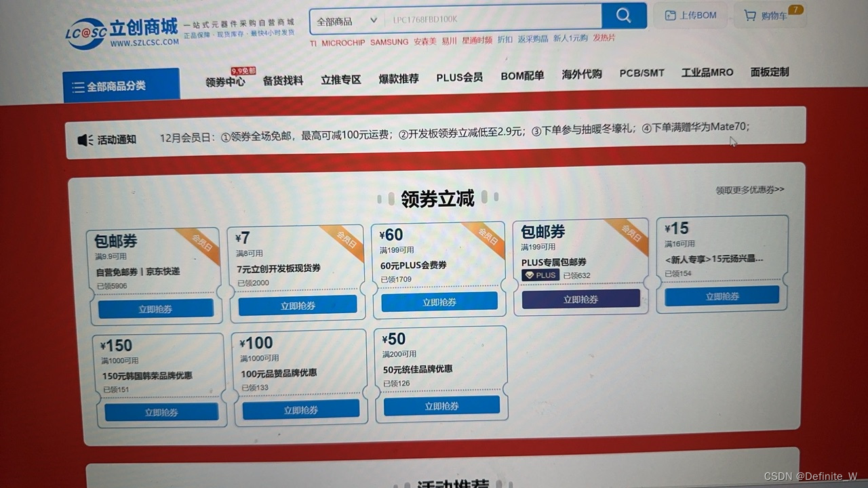The height and width of the screenshot is (488, 868).
Task: Click the 上传BOM button label
Action: pyautogui.click(x=698, y=15)
